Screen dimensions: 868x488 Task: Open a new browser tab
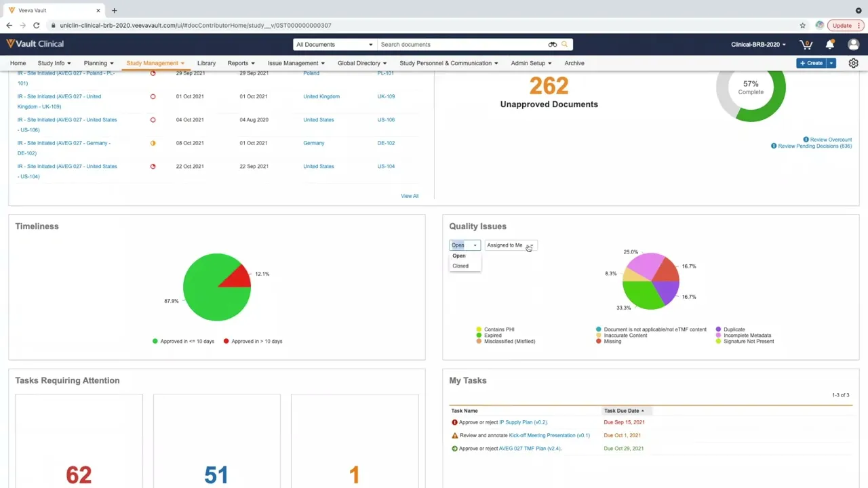coord(114,10)
